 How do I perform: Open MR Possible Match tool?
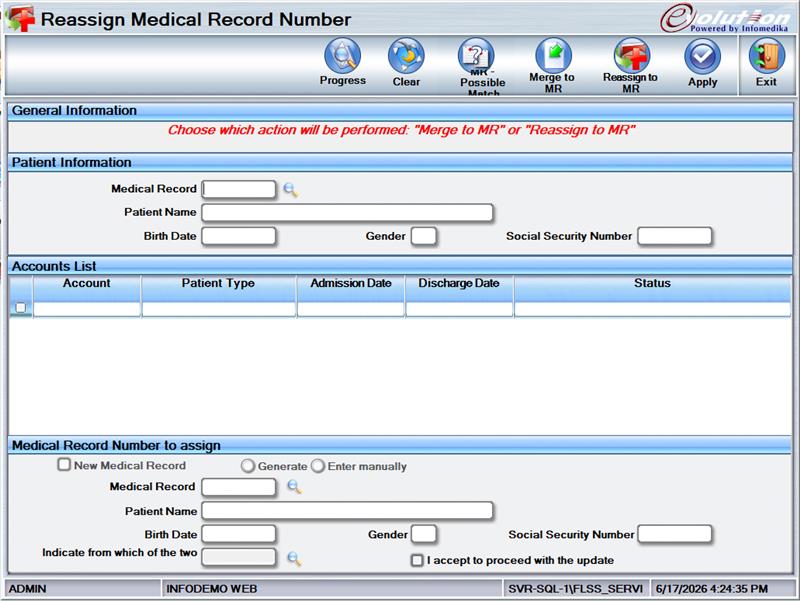(x=476, y=55)
